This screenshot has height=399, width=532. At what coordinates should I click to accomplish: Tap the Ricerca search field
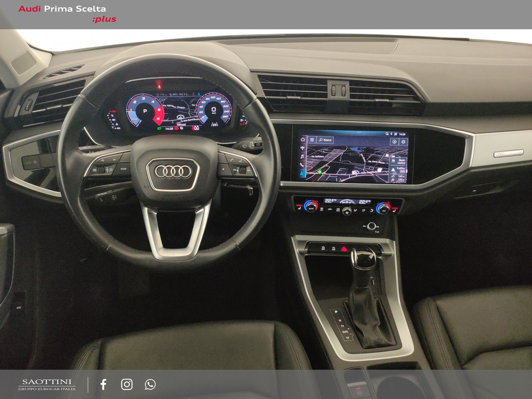click(x=326, y=140)
